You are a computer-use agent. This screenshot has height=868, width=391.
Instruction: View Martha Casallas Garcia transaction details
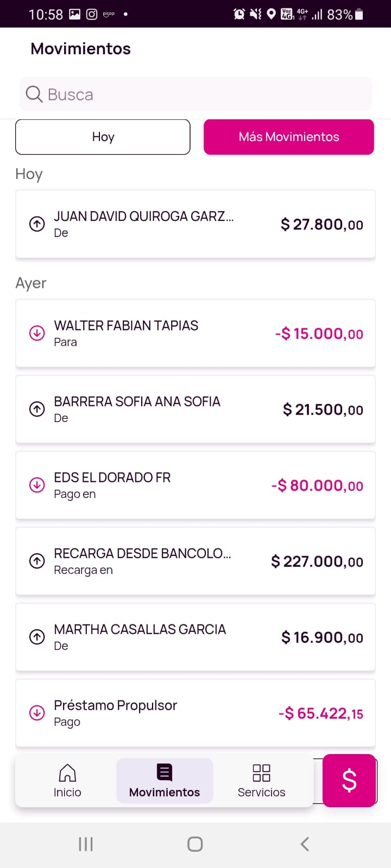163,637
